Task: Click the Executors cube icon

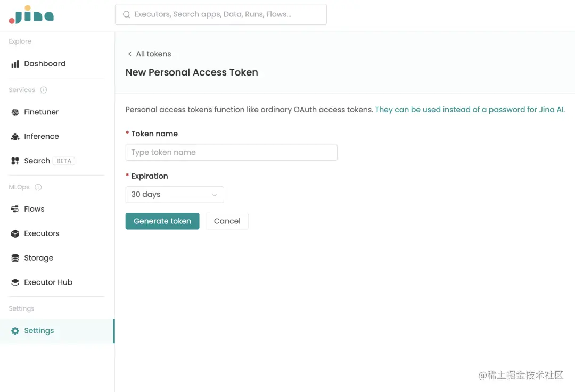Action: pos(15,233)
